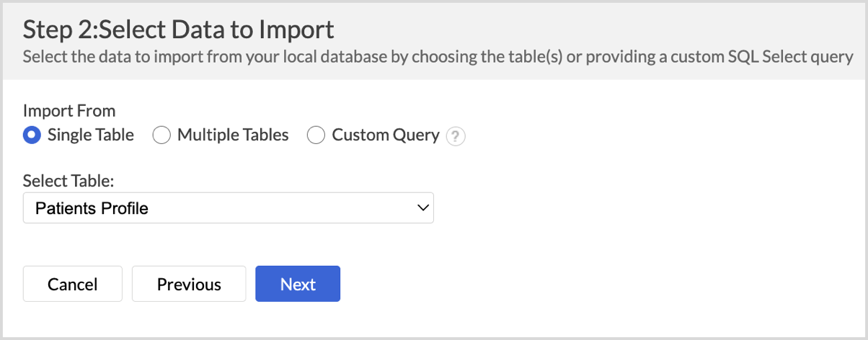The image size is (868, 340).
Task: Proceed by clicking the blue Next button
Action: (x=298, y=284)
